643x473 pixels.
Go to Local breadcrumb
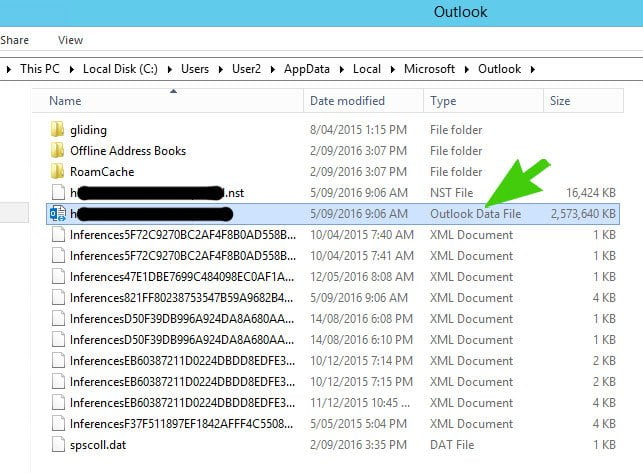pos(367,69)
